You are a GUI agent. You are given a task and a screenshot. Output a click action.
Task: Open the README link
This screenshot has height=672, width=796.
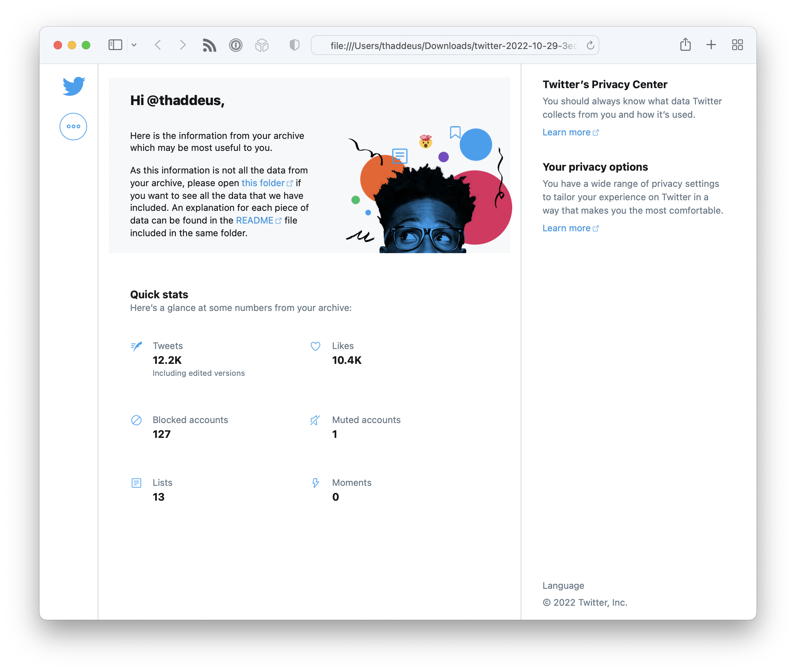pos(259,220)
